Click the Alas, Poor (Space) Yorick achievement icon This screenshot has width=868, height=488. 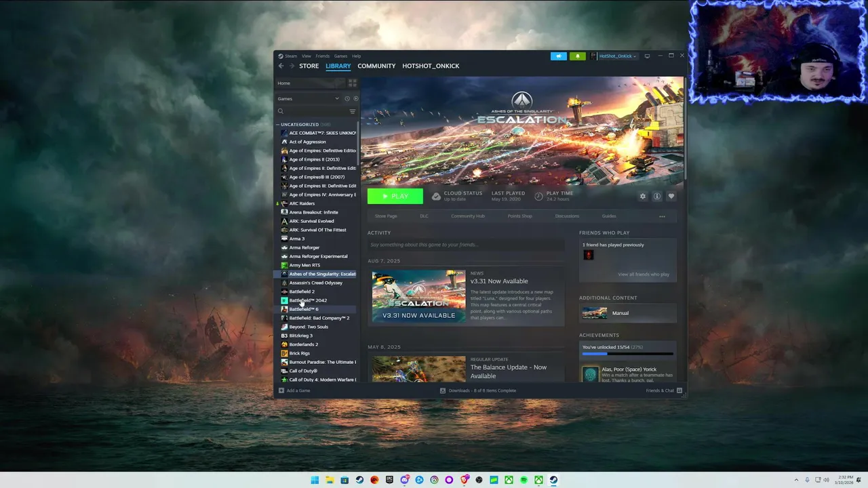pos(591,374)
